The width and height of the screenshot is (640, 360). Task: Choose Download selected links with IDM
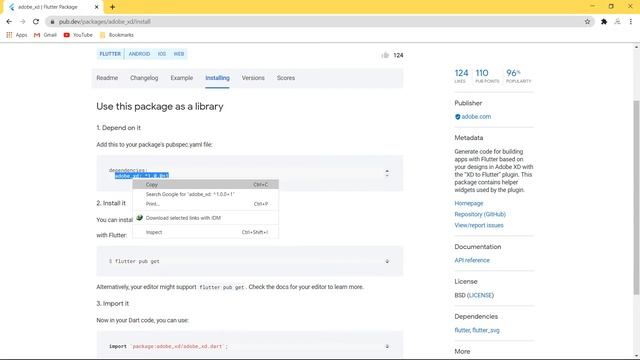pos(206,218)
